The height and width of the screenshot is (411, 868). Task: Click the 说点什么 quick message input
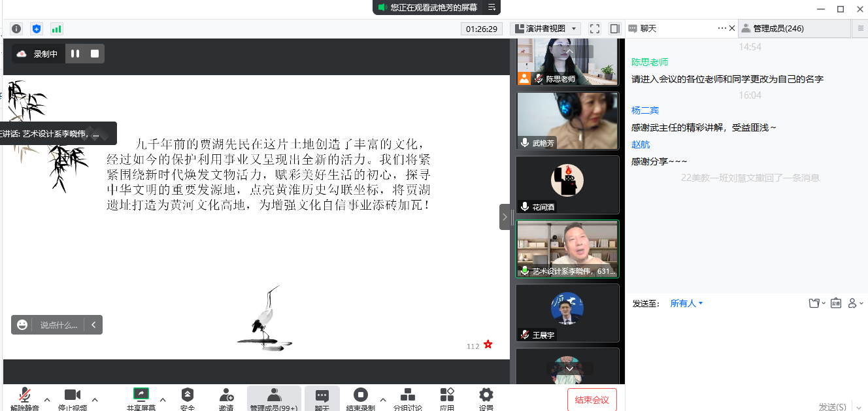[x=58, y=325]
